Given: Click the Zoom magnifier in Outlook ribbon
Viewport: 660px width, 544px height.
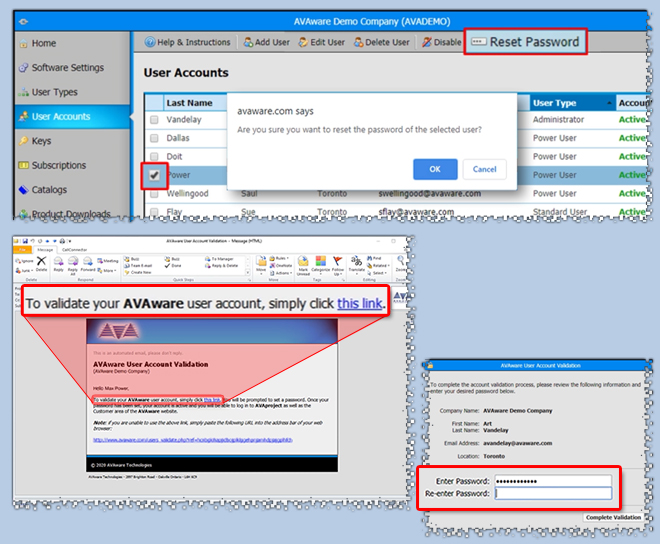Looking at the screenshot, I should click(x=401, y=264).
